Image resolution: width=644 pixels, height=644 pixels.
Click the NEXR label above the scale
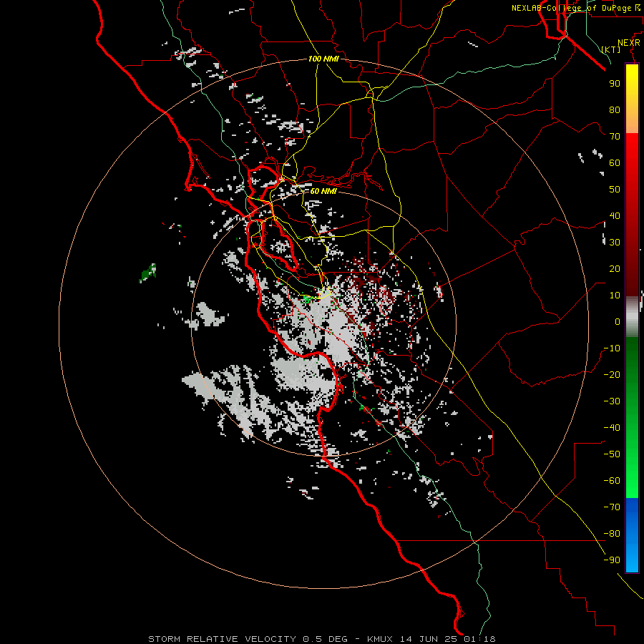[629, 43]
